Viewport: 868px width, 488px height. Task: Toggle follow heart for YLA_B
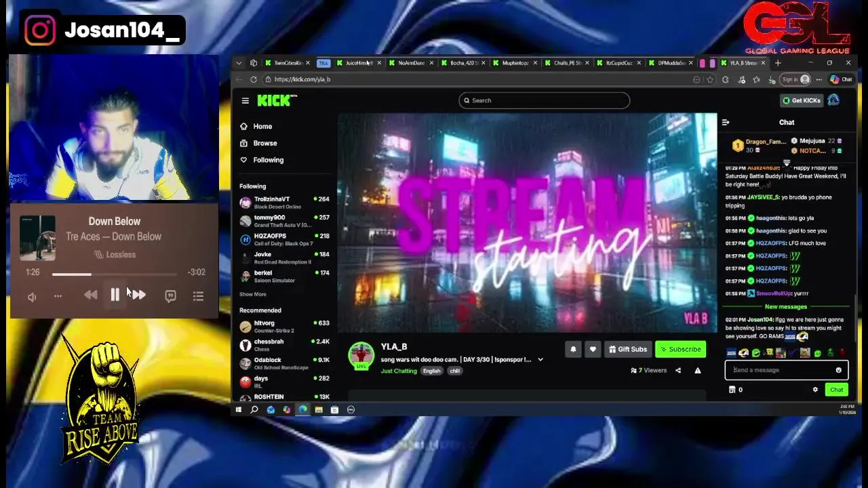[x=593, y=349]
